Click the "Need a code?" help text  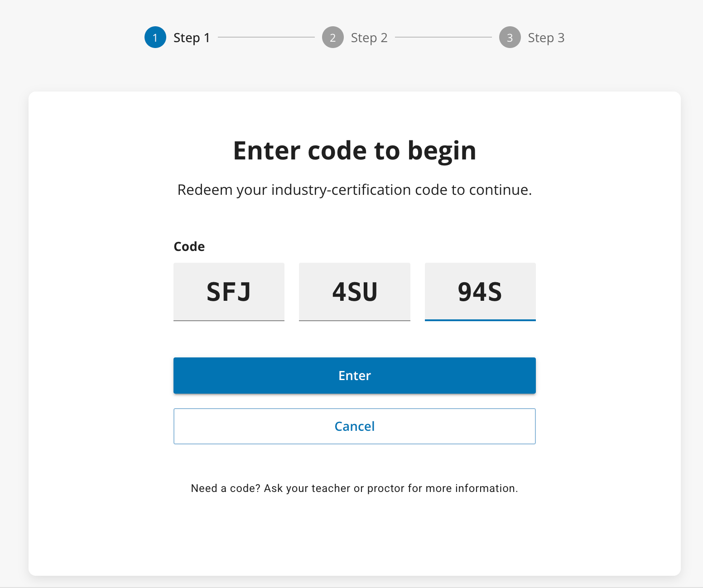click(354, 488)
